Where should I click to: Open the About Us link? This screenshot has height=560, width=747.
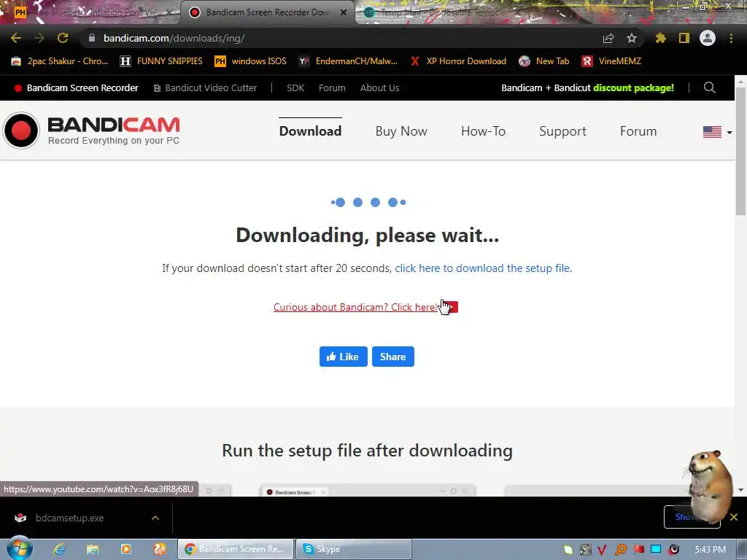coord(379,87)
